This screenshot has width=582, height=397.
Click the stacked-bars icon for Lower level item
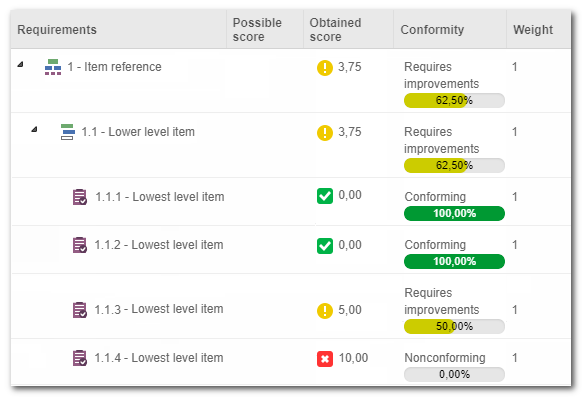click(68, 132)
